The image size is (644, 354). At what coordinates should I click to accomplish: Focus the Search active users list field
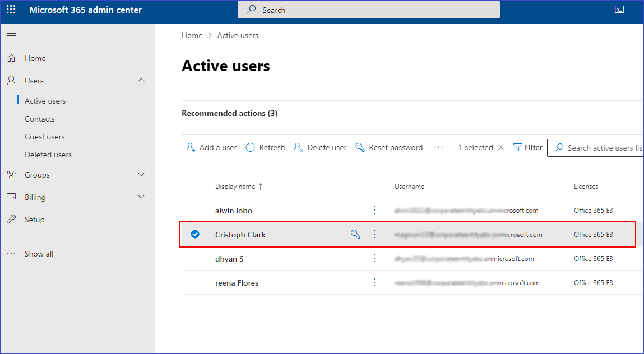click(x=603, y=148)
